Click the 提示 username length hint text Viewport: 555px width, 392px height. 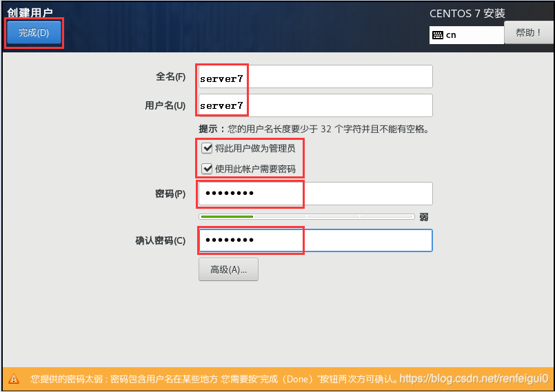(314, 129)
